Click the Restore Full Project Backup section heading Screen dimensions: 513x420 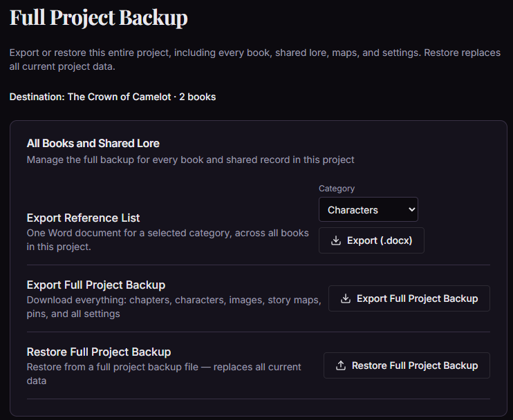click(99, 352)
